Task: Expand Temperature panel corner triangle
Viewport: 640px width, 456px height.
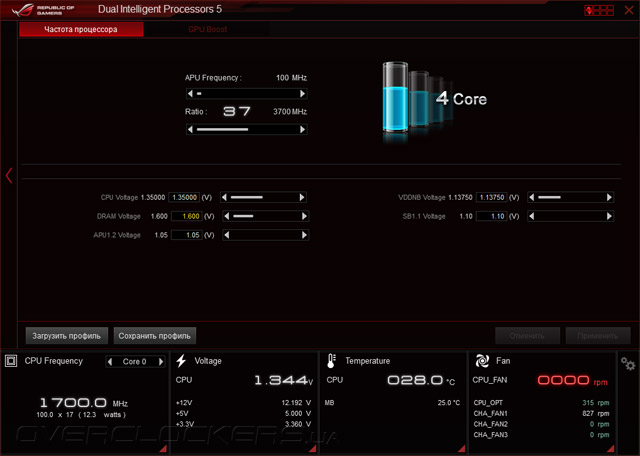Action: pos(461,448)
